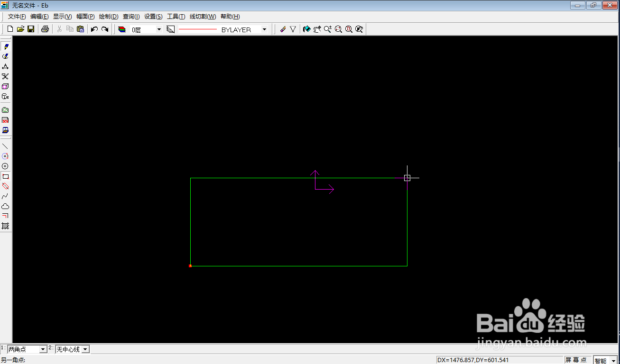Select the Rectangle drawing tool
The height and width of the screenshot is (364, 620).
pyautogui.click(x=6, y=176)
